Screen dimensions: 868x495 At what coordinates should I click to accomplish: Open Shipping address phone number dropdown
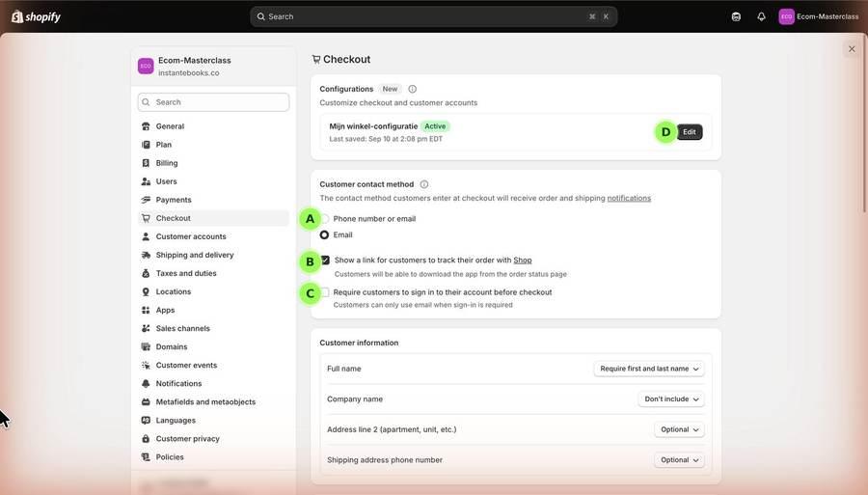[x=679, y=459]
